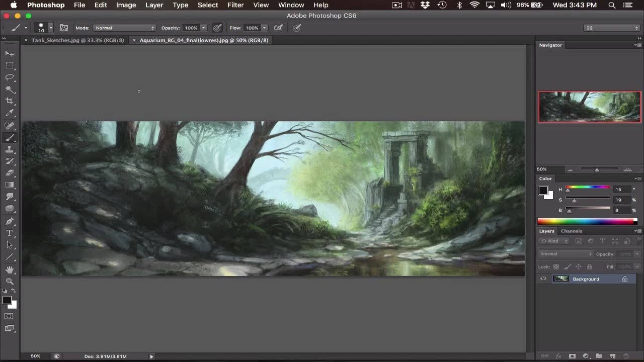Select the Move tool
644x362 pixels.
[x=10, y=53]
